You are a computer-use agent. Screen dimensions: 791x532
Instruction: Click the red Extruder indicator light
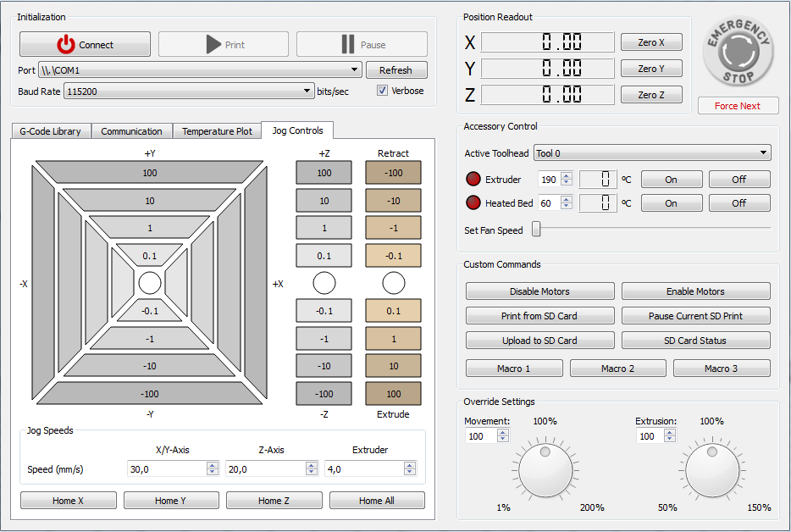[473, 179]
